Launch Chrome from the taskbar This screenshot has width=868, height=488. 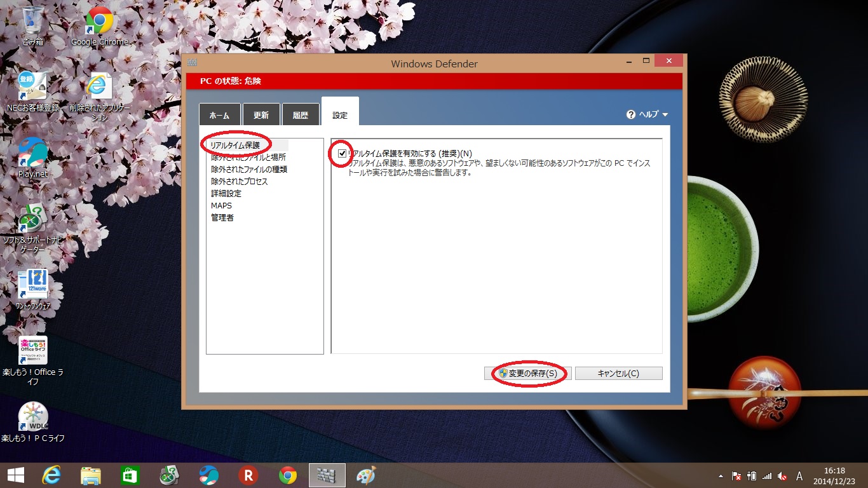click(x=288, y=475)
